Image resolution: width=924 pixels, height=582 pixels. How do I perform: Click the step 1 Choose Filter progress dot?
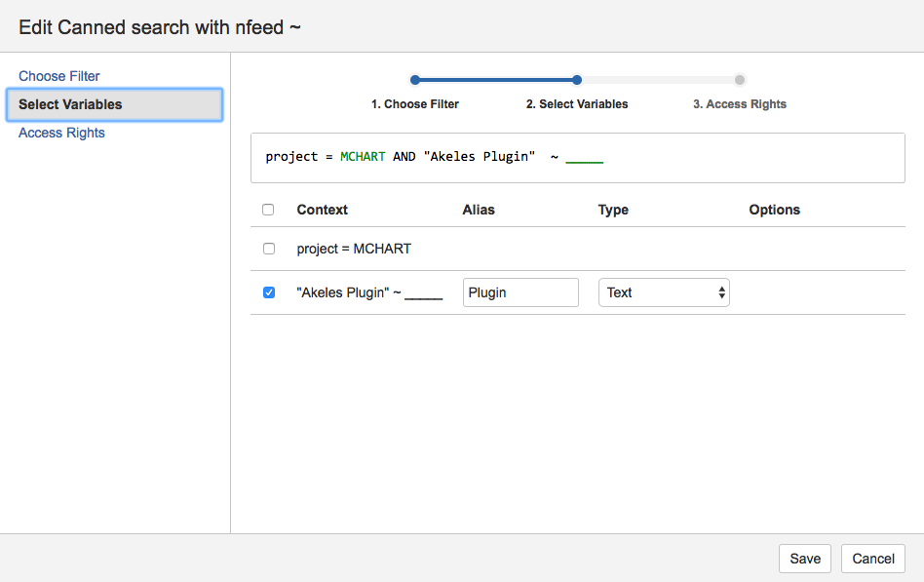coord(414,79)
